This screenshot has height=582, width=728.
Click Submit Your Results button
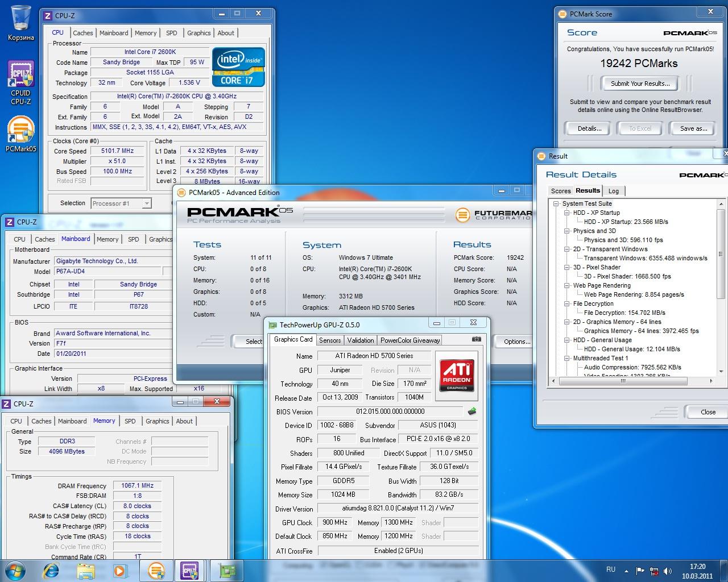tap(640, 84)
